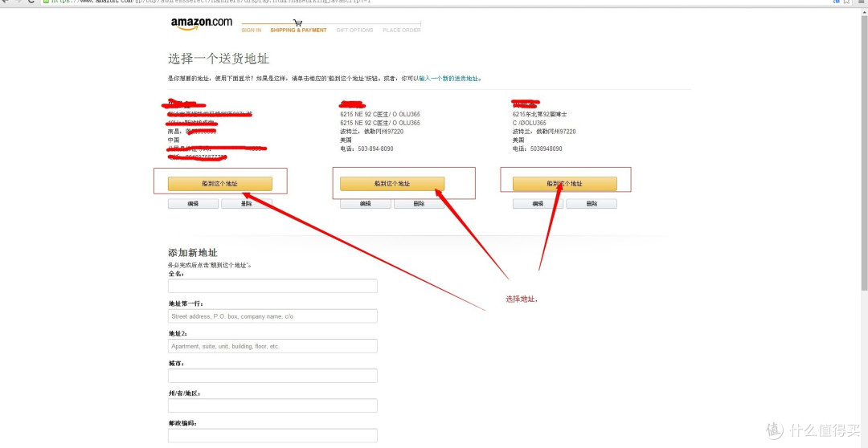This screenshot has height=448, width=868.
Task: Click the 邮政编码 label
Action: pyautogui.click(x=182, y=423)
